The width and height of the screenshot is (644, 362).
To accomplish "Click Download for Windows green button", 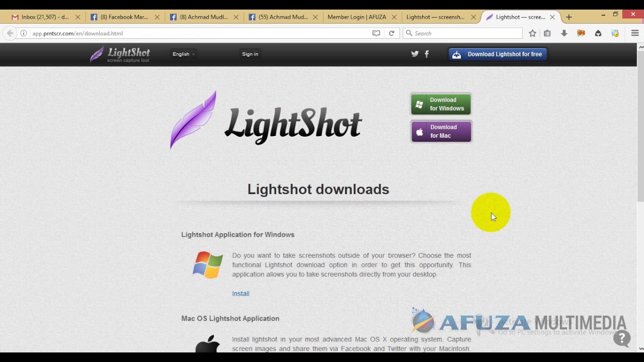I will (x=441, y=104).
